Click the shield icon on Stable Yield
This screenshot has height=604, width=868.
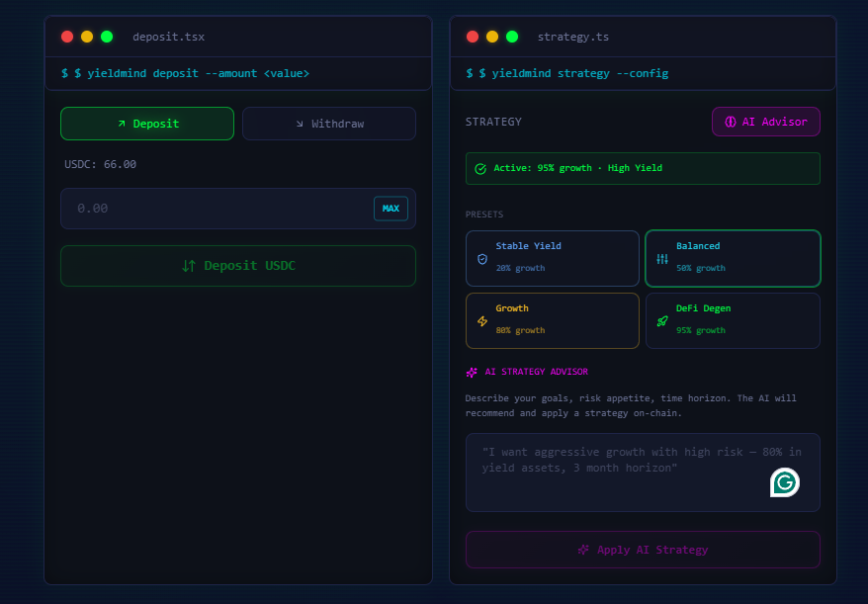[x=482, y=259]
